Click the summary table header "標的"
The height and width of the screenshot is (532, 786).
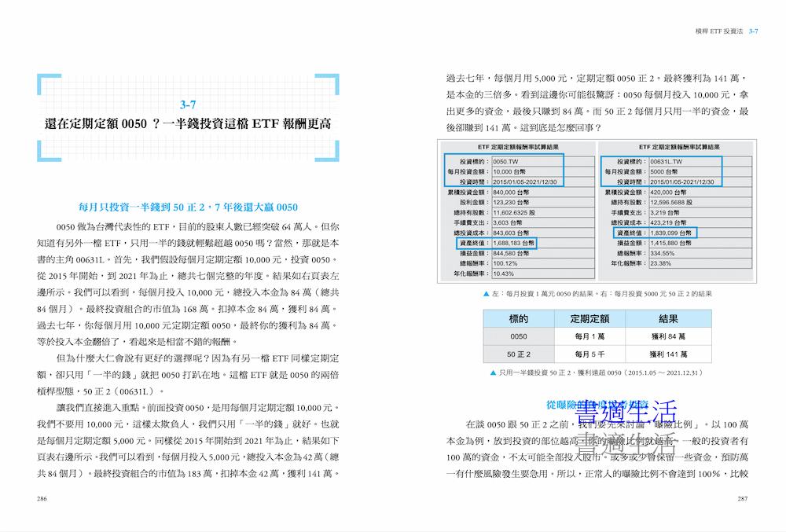(518, 318)
